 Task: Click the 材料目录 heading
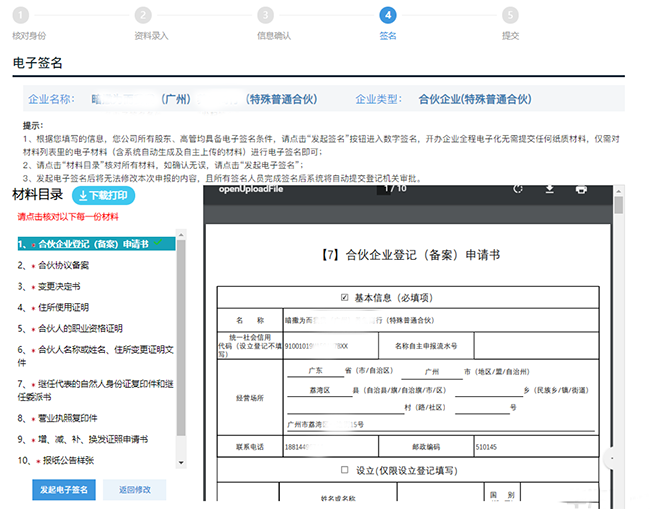point(38,194)
